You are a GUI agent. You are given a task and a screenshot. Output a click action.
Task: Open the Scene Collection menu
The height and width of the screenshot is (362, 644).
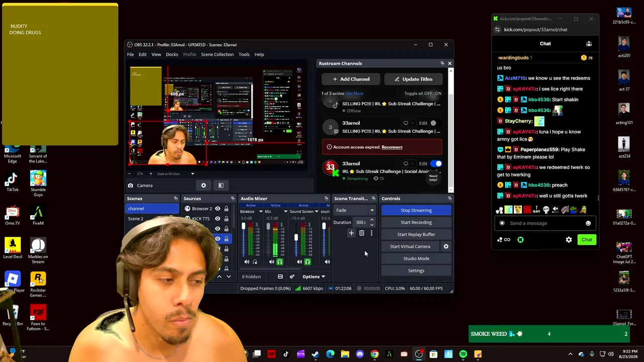(x=217, y=54)
